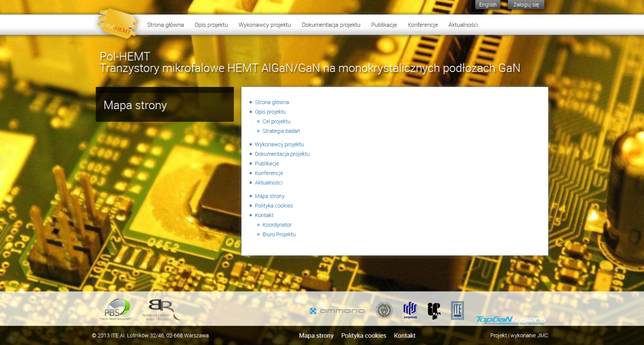Click the Narodowe Centrum Badań i Rozwoju logo
The image size is (644, 345).
[x=164, y=310]
